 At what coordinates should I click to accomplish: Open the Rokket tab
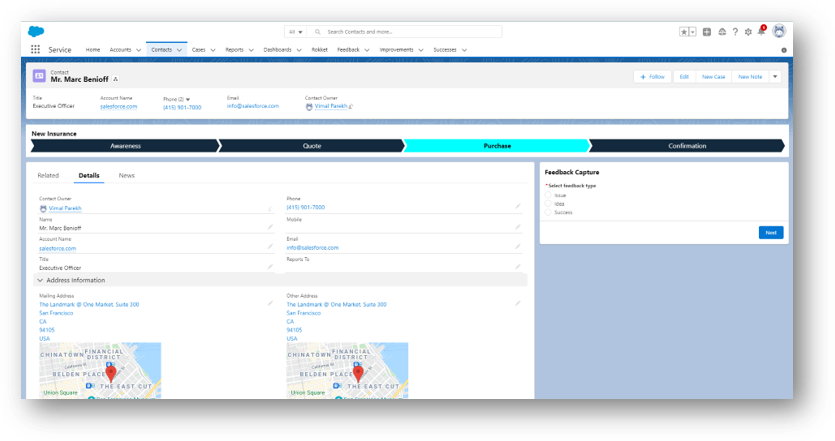pyautogui.click(x=320, y=50)
